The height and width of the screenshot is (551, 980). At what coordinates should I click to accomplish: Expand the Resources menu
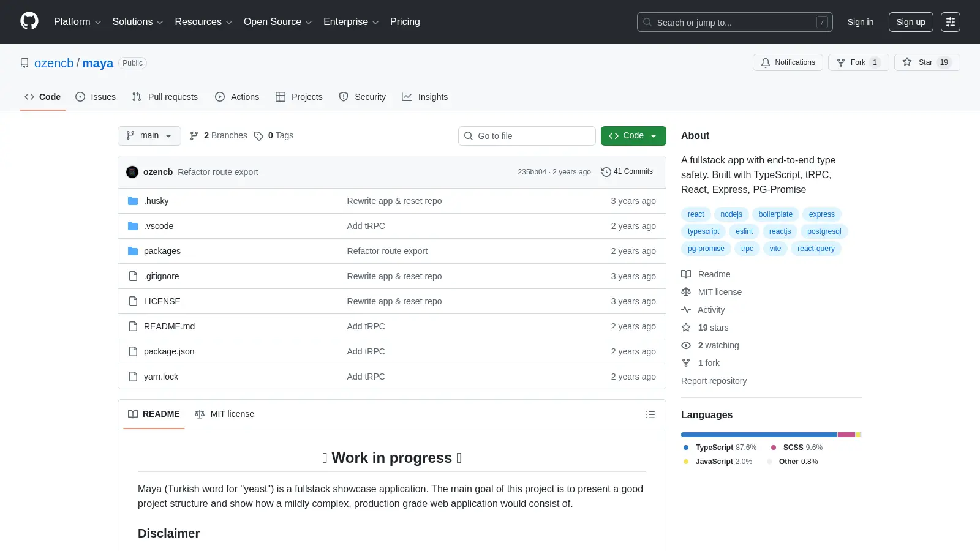pos(204,22)
